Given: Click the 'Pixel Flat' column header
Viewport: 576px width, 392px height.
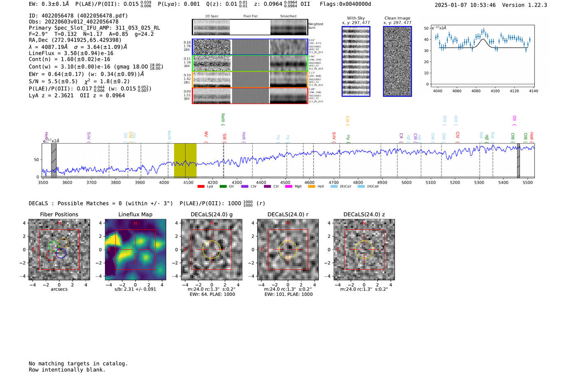Looking at the screenshot, I should pos(250,16).
